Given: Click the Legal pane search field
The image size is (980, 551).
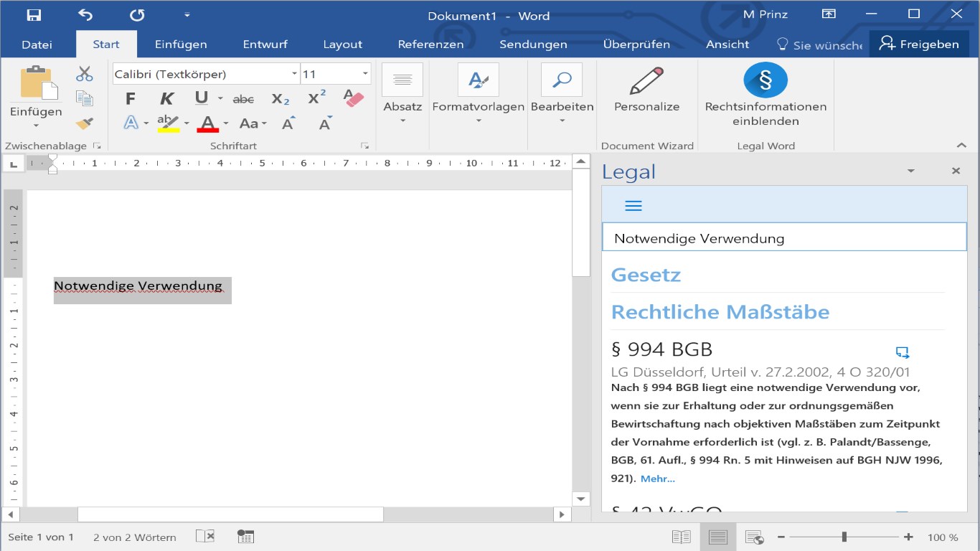Looking at the screenshot, I should 784,238.
